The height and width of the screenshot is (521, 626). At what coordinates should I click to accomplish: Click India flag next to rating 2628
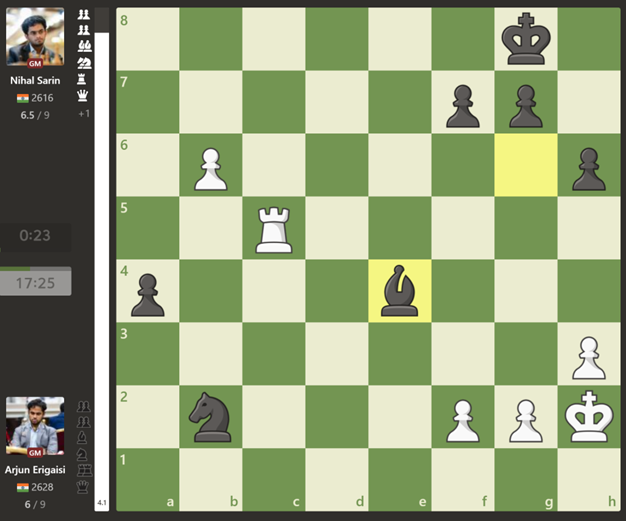(23, 487)
